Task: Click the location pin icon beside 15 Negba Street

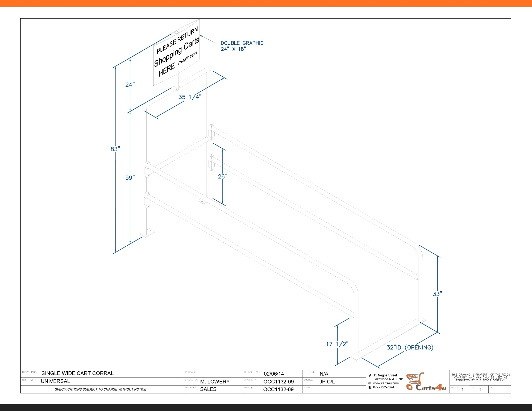Action: click(x=370, y=375)
